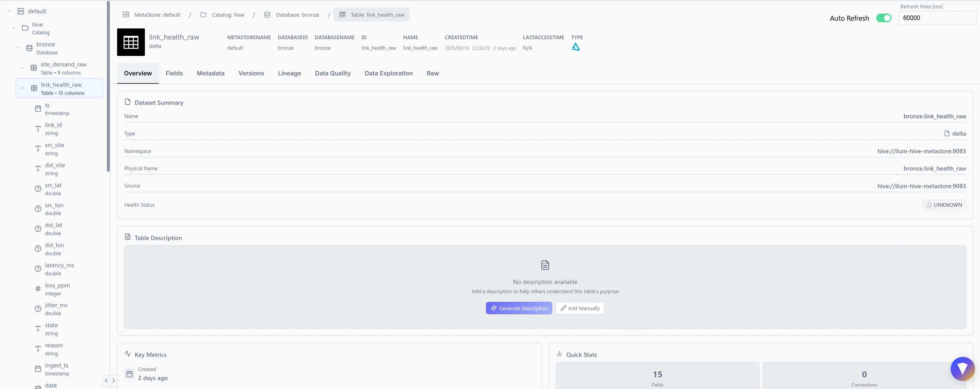980x389 pixels.
Task: Open the Data Quality tab
Action: tap(332, 73)
